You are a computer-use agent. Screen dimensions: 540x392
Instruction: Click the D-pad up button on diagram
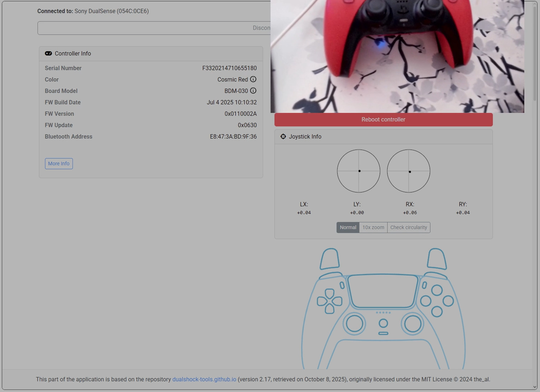(x=330, y=294)
